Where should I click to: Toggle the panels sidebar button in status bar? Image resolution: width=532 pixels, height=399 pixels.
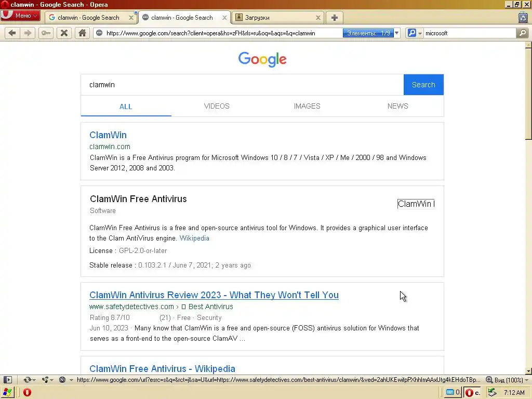point(7,380)
